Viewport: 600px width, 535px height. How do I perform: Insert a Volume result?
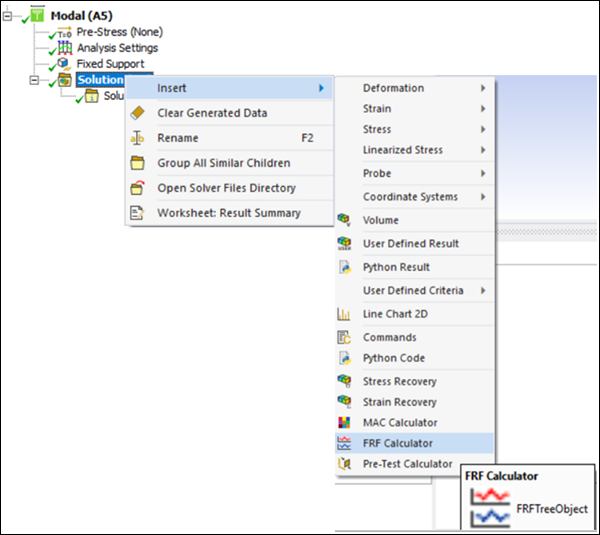[x=415, y=220]
